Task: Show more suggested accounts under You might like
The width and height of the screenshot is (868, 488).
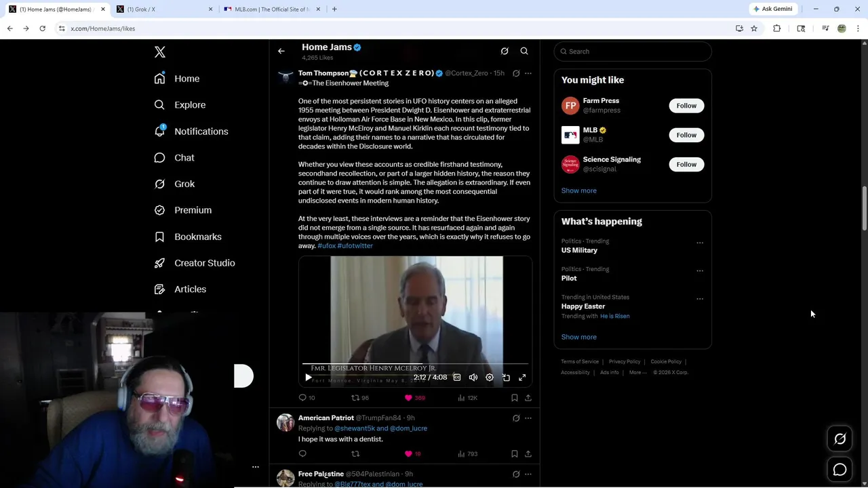Action: [579, 190]
